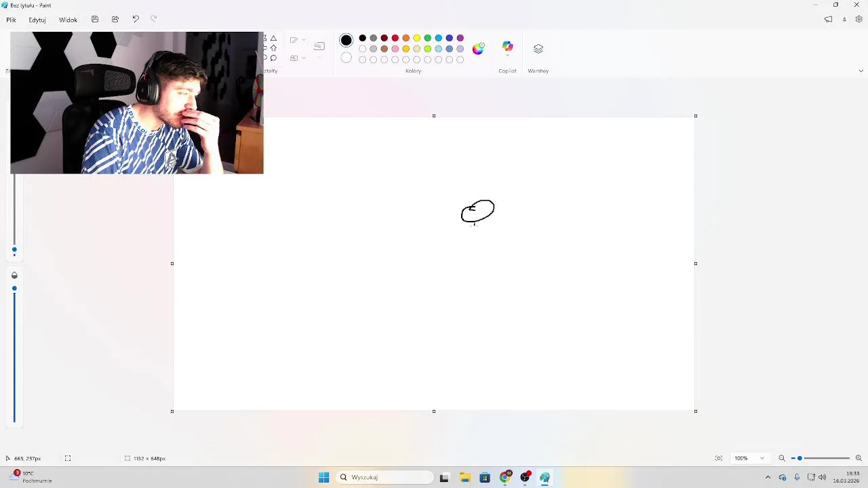The width and height of the screenshot is (868, 488).
Task: Pick the red color swatch
Action: coord(395,38)
